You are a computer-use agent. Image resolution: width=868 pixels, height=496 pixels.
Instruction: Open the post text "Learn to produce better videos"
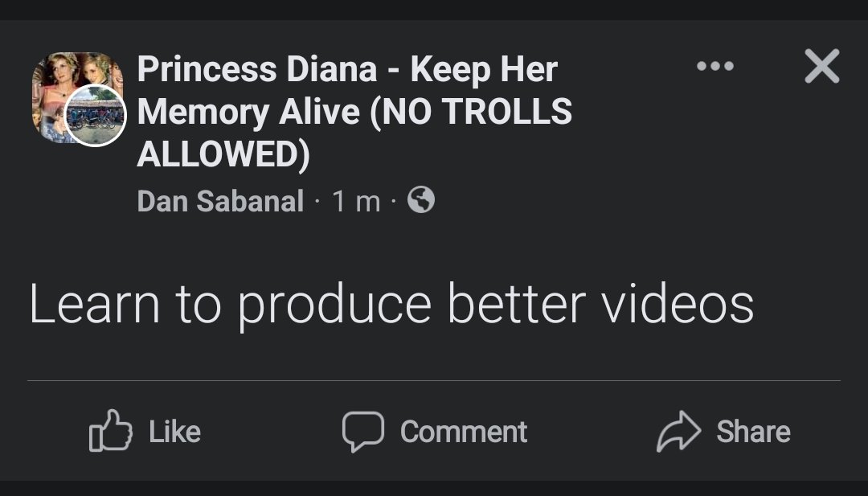[x=391, y=305]
